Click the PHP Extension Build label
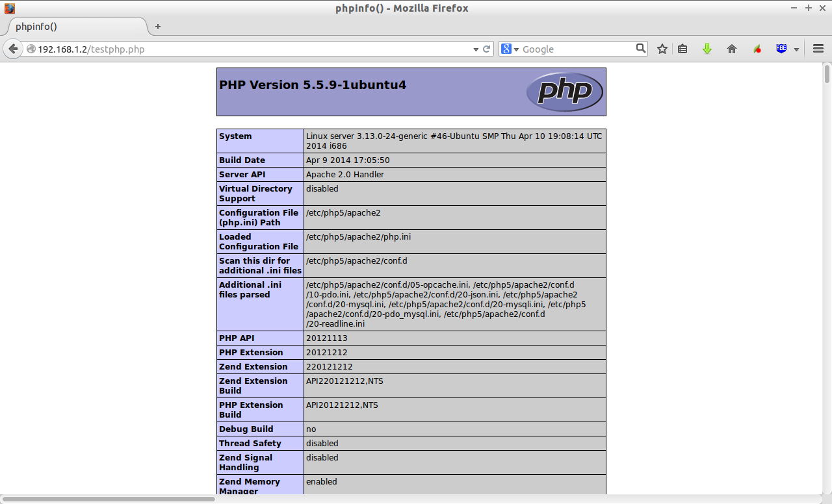Screen dimensions: 832x504 pyautogui.click(x=251, y=410)
